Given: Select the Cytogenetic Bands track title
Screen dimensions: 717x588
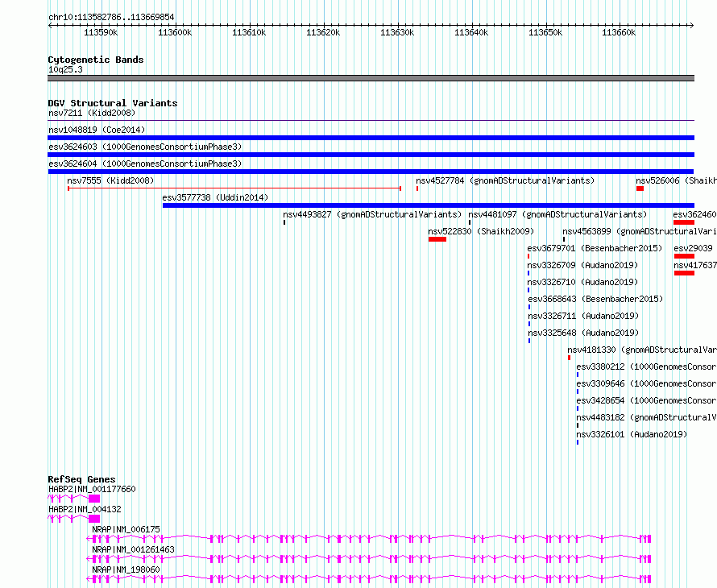Looking at the screenshot, I should coord(96,60).
